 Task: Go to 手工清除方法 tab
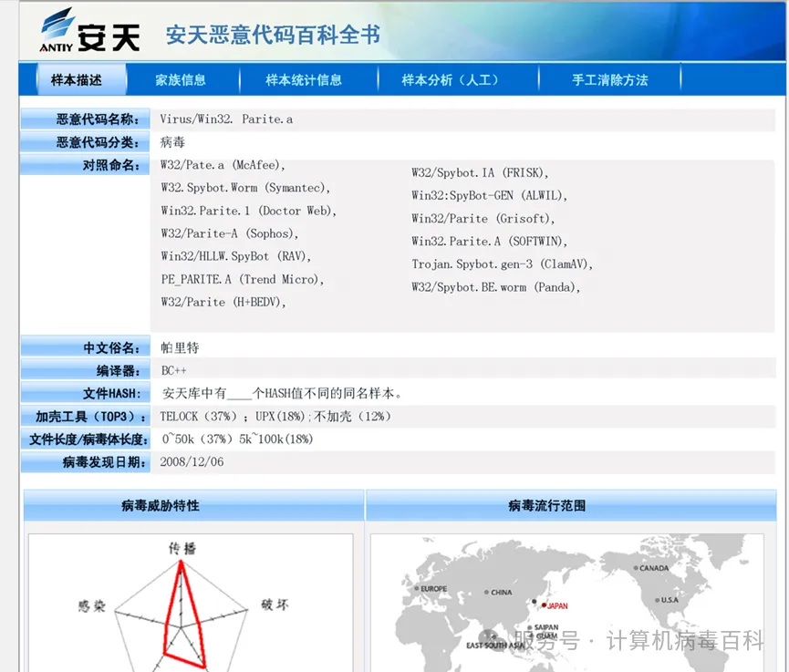click(610, 79)
